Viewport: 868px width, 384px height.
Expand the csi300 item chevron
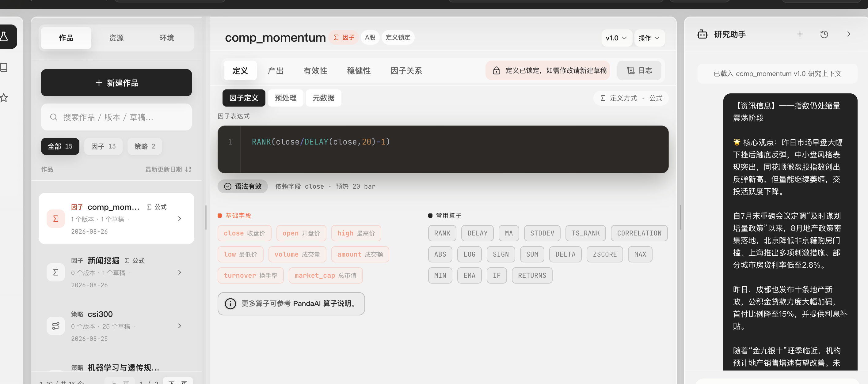pos(180,326)
